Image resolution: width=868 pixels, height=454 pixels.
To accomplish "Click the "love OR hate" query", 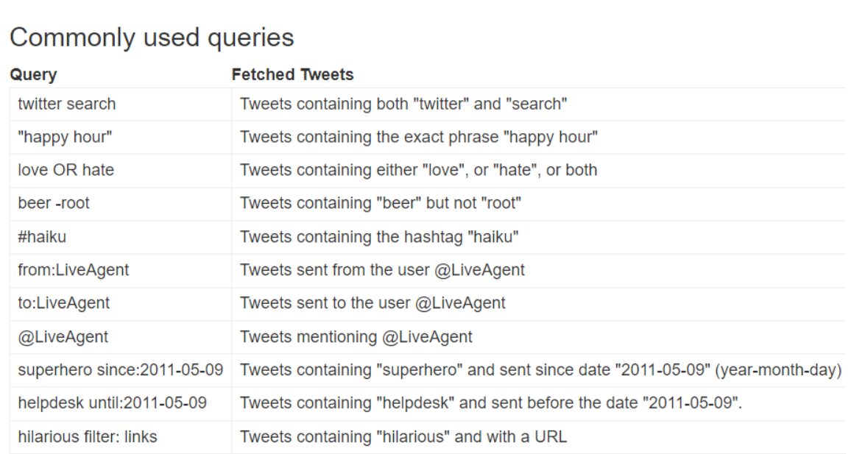I will tap(66, 170).
